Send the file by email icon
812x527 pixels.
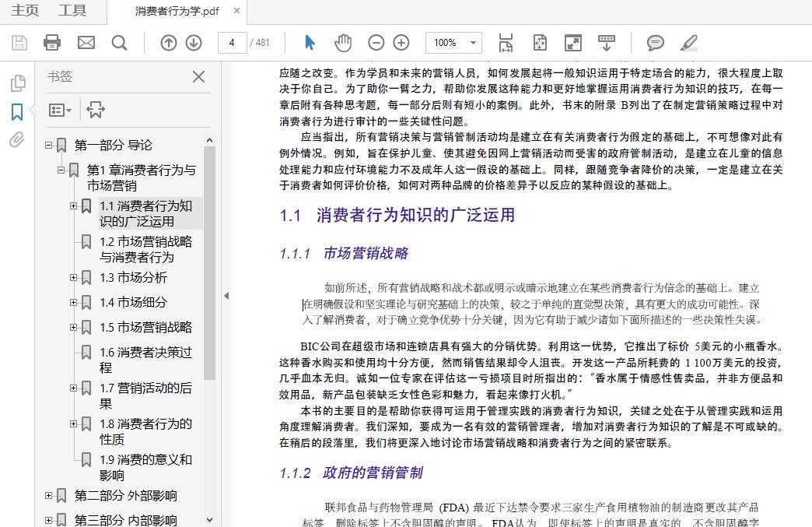point(86,43)
